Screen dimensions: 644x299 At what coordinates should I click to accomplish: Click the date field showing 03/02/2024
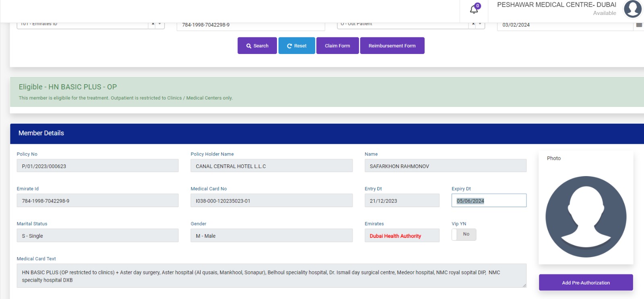564,25
